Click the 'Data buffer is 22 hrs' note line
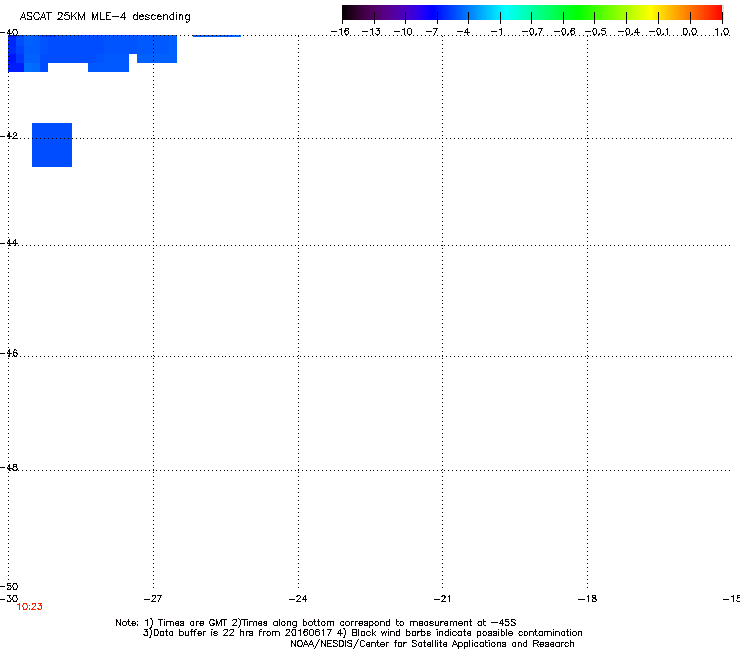Viewport: 740px width, 650px height. tap(362, 633)
